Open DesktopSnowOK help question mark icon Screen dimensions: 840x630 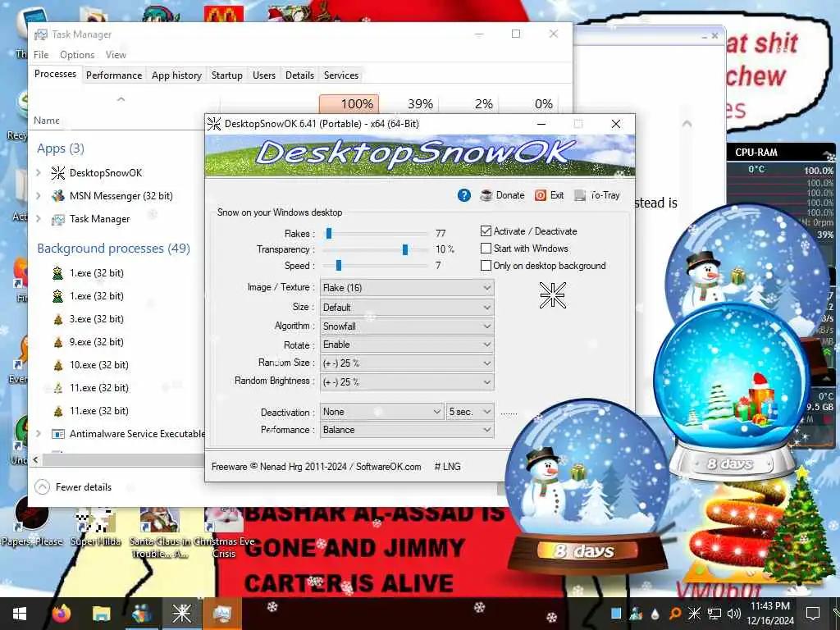point(464,195)
